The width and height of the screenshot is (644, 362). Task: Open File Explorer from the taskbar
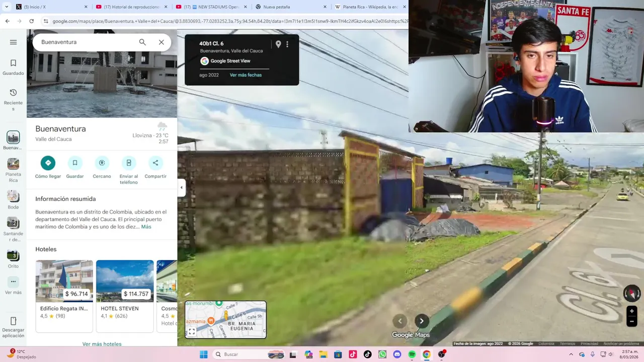323,354
